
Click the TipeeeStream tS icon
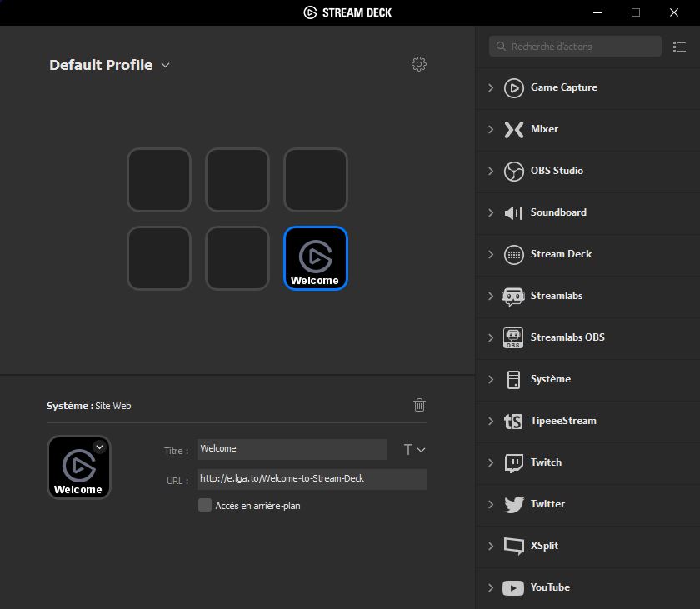pyautogui.click(x=513, y=422)
